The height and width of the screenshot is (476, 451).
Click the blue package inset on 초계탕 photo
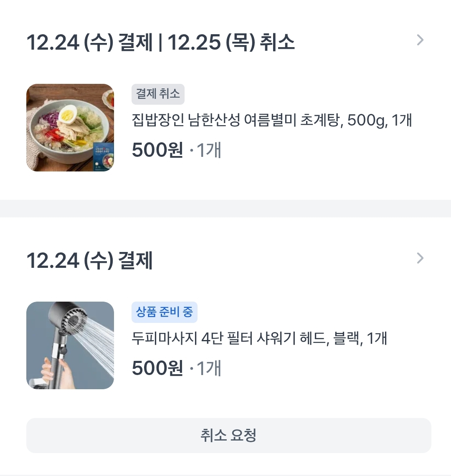click(103, 157)
